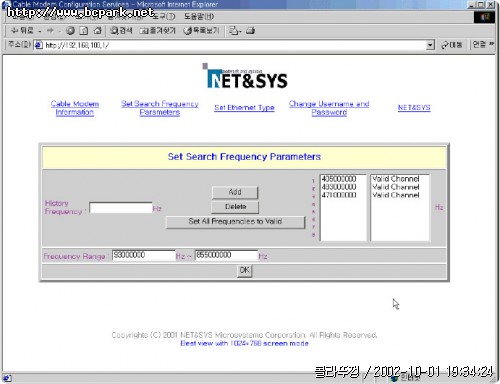Click the Windows logo throbber icon
Image resolution: width=500 pixels, height=384 pixels.
(484, 17)
